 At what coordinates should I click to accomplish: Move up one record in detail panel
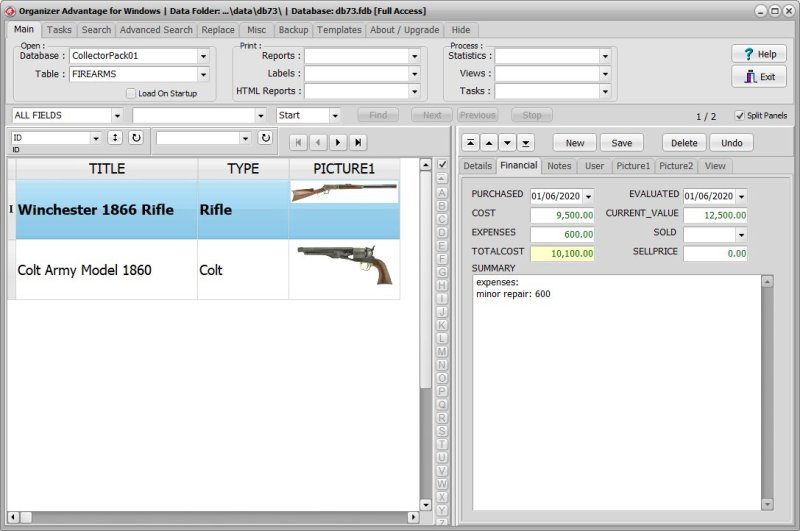coord(489,143)
